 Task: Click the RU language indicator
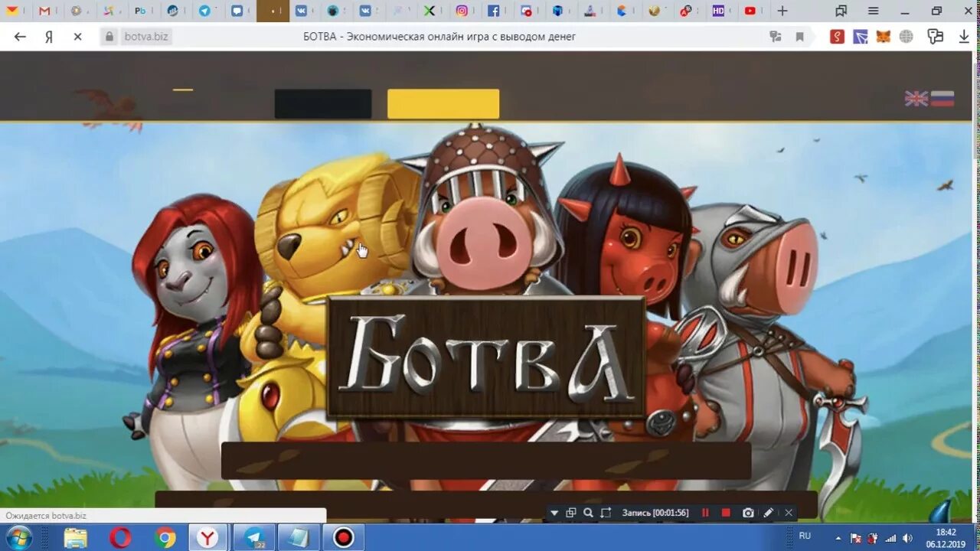click(x=805, y=536)
